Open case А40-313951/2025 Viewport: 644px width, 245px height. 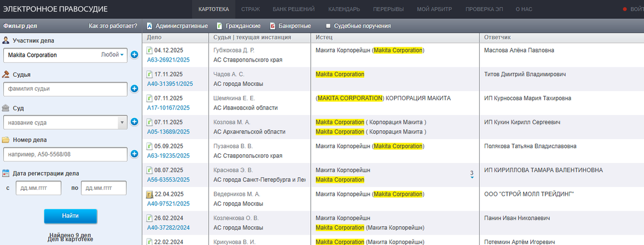[170, 84]
